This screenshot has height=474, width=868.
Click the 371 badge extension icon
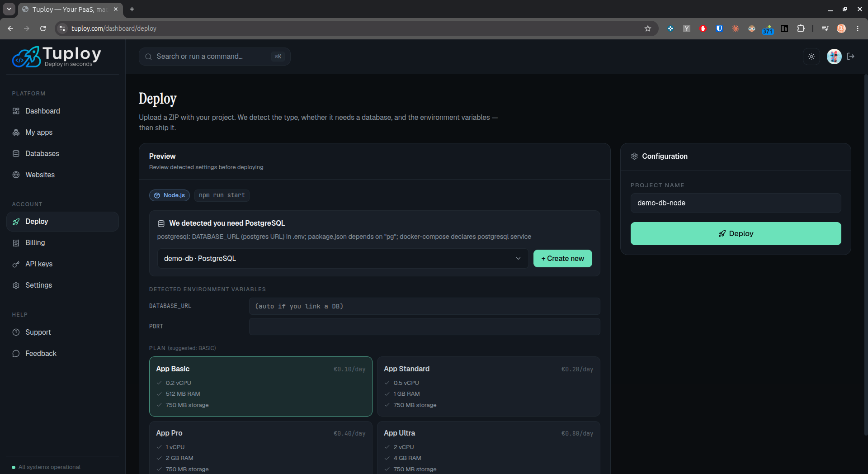tap(768, 29)
